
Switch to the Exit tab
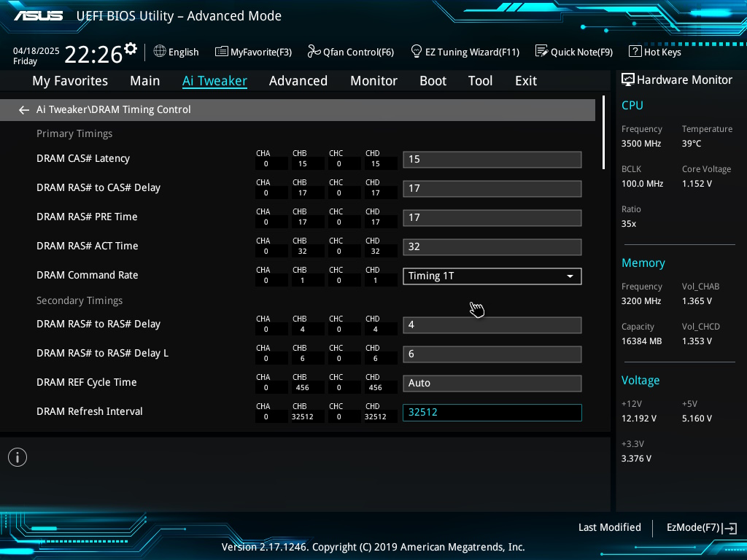[526, 81]
